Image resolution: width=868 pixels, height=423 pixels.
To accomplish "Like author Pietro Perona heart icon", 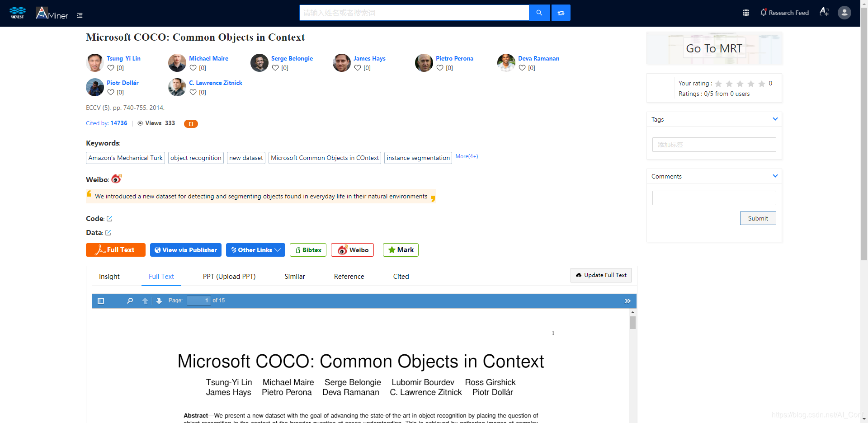I will 440,68.
